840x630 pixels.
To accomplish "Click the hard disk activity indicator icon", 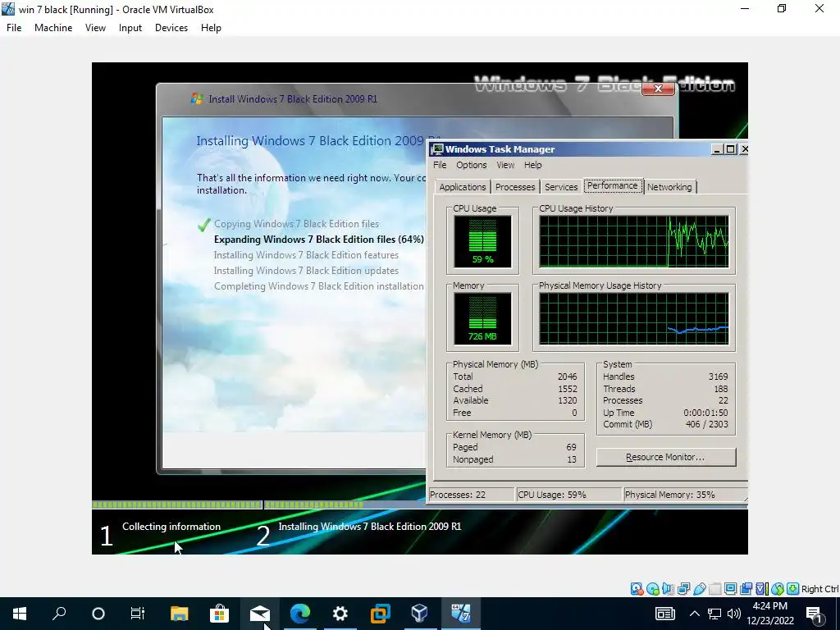I will point(637,589).
